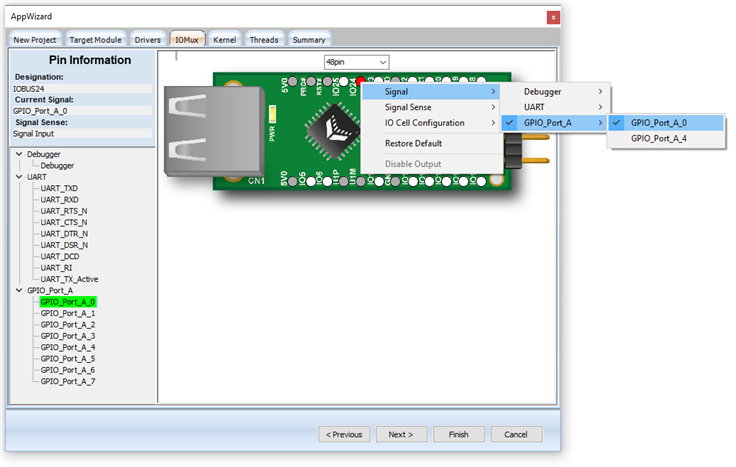Select UART_DSR_N in the signal tree
This screenshot has width=736, height=467.
tap(64, 245)
